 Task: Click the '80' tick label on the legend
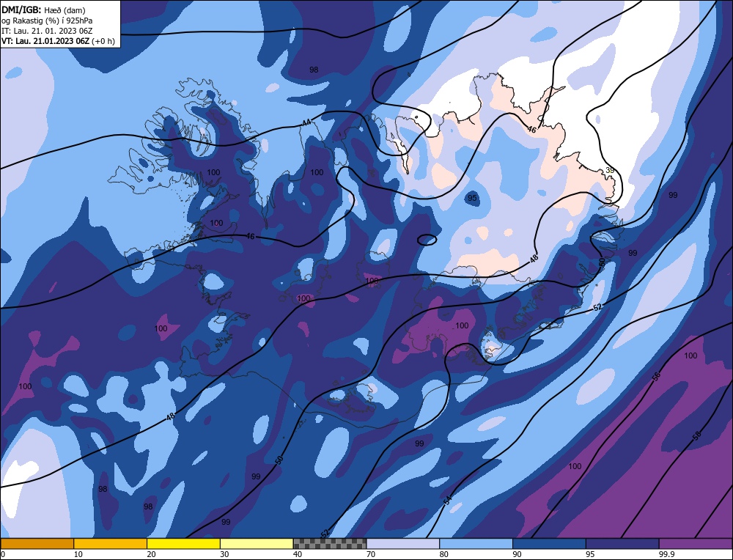coord(443,554)
